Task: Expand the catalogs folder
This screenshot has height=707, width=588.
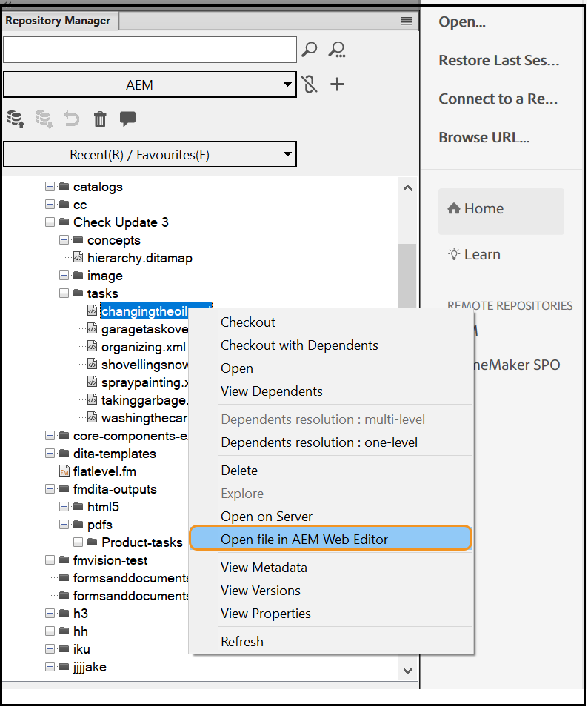Action: coord(50,187)
